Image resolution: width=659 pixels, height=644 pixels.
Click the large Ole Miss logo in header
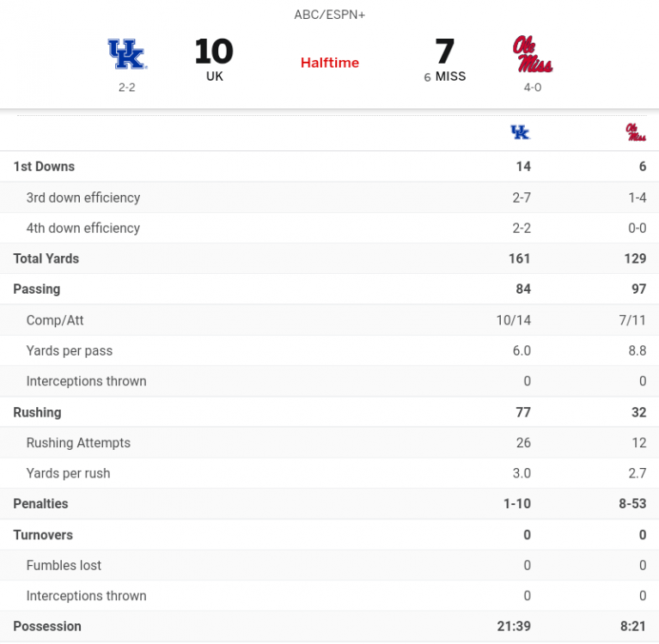tap(532, 54)
